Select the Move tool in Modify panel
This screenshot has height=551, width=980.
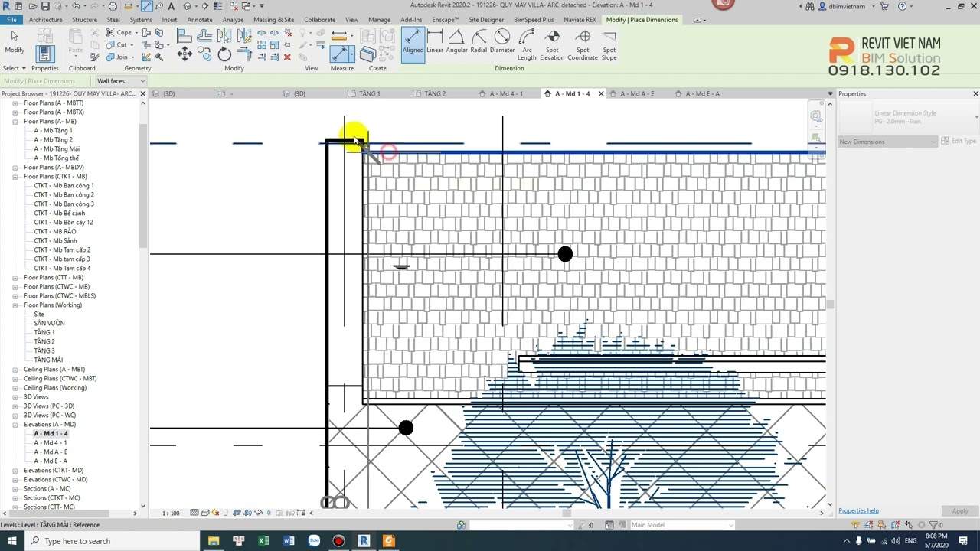185,53
